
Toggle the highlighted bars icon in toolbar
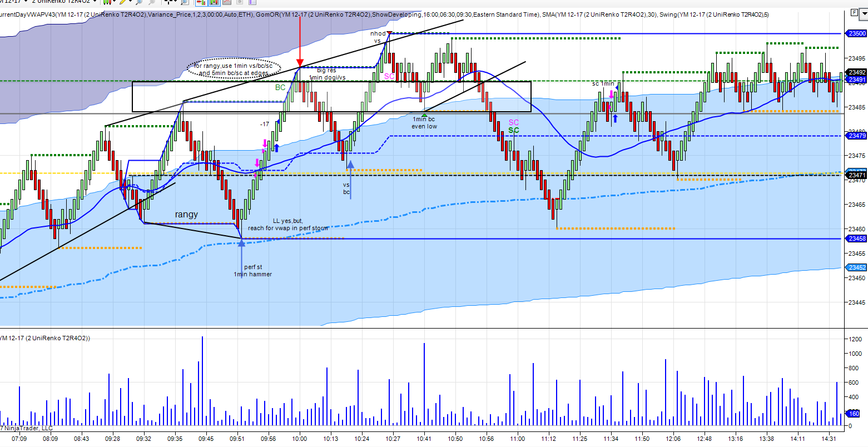click(x=214, y=2)
